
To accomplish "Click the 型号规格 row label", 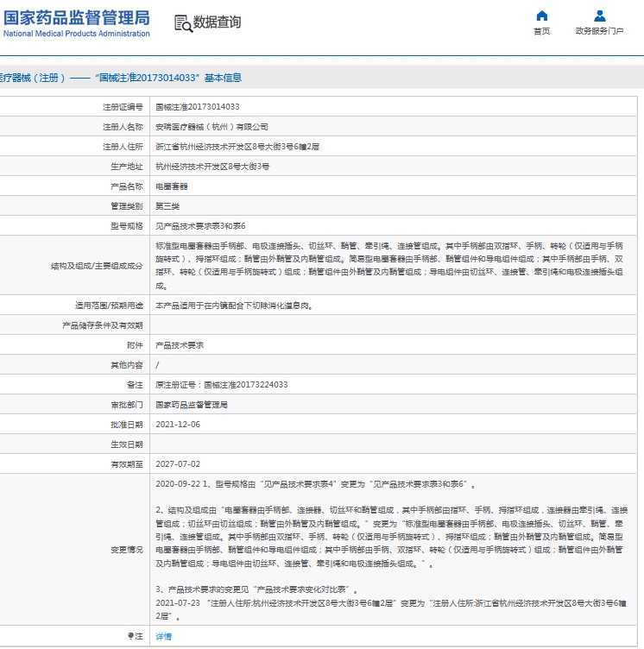I will pos(127,226).
